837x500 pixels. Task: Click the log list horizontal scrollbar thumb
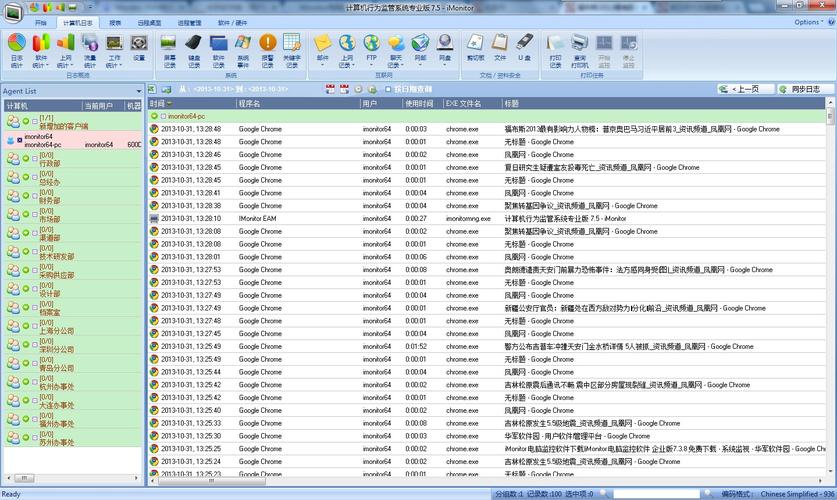(x=211, y=481)
